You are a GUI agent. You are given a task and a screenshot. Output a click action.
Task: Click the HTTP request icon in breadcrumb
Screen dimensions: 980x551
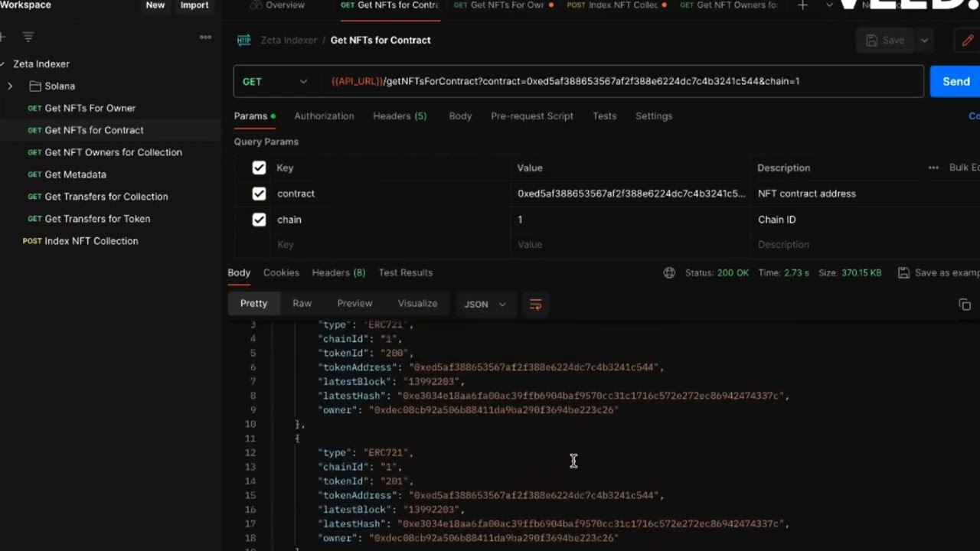243,41
